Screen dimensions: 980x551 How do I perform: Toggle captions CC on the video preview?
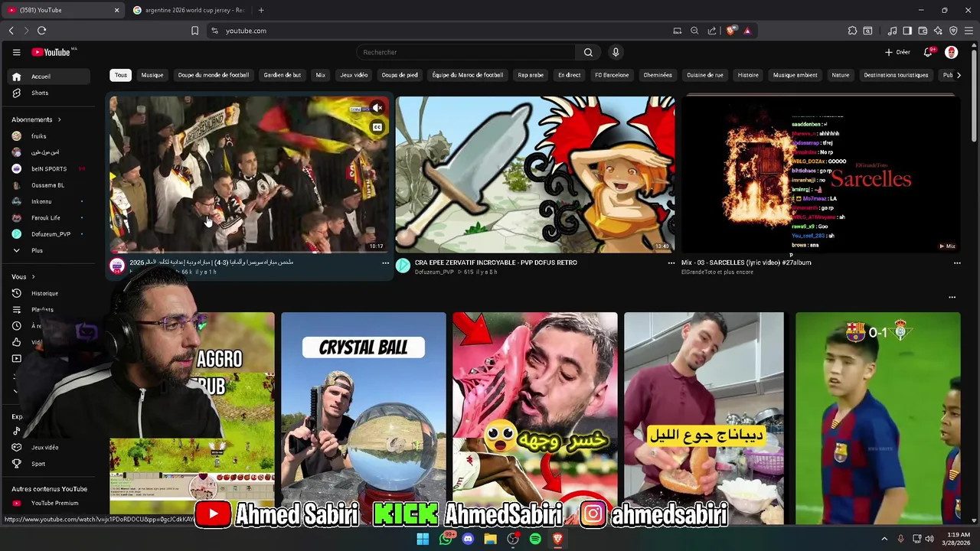point(377,127)
